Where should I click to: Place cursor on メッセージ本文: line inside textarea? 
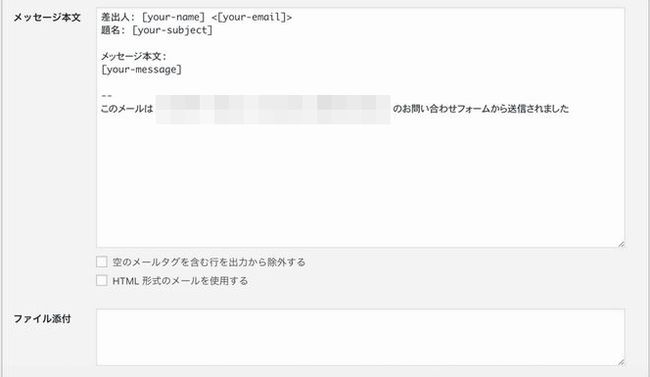[134, 56]
